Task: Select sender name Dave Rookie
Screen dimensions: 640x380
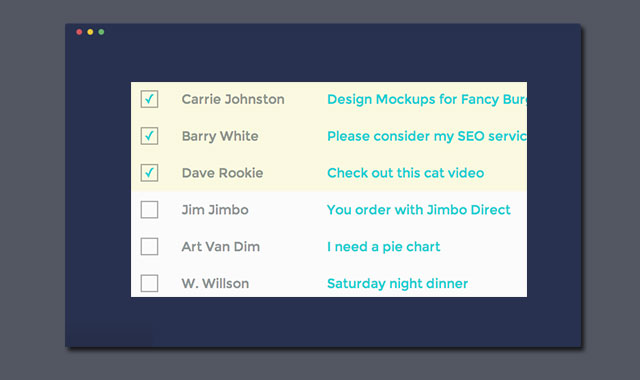Action: [x=222, y=173]
